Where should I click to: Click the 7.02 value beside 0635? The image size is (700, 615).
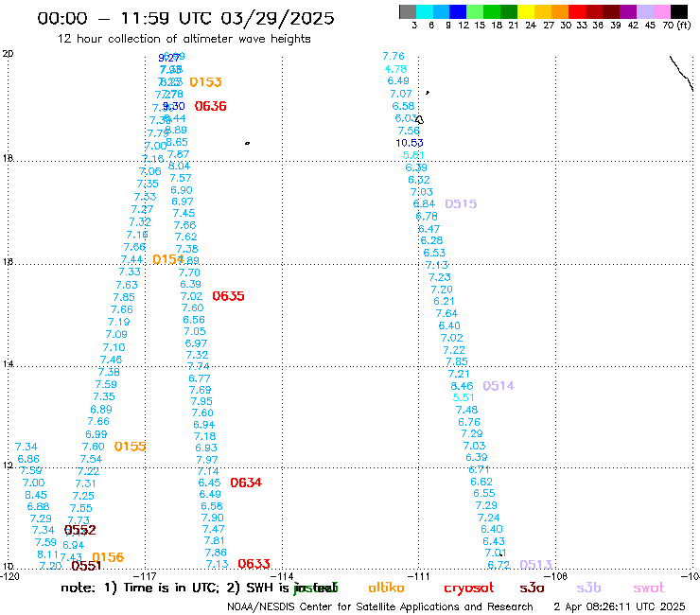pyautogui.click(x=191, y=296)
